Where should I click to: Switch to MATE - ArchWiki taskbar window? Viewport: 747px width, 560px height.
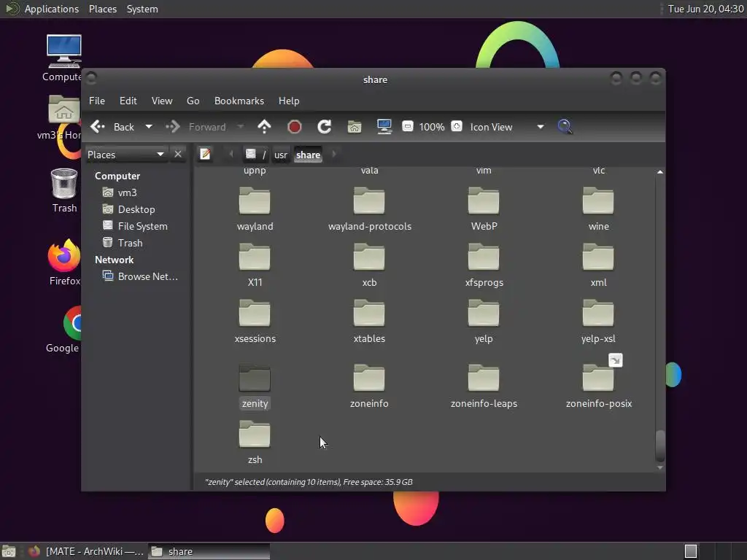point(86,551)
